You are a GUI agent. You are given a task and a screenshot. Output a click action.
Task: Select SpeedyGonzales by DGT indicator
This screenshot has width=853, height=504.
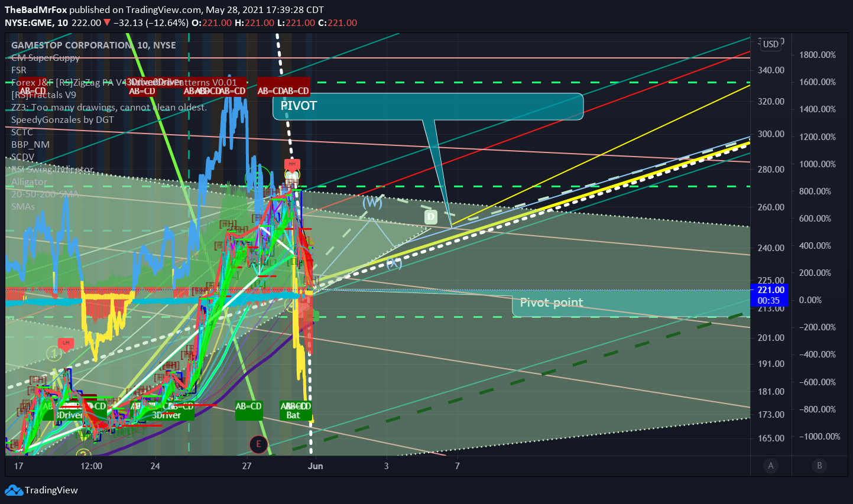click(x=63, y=119)
